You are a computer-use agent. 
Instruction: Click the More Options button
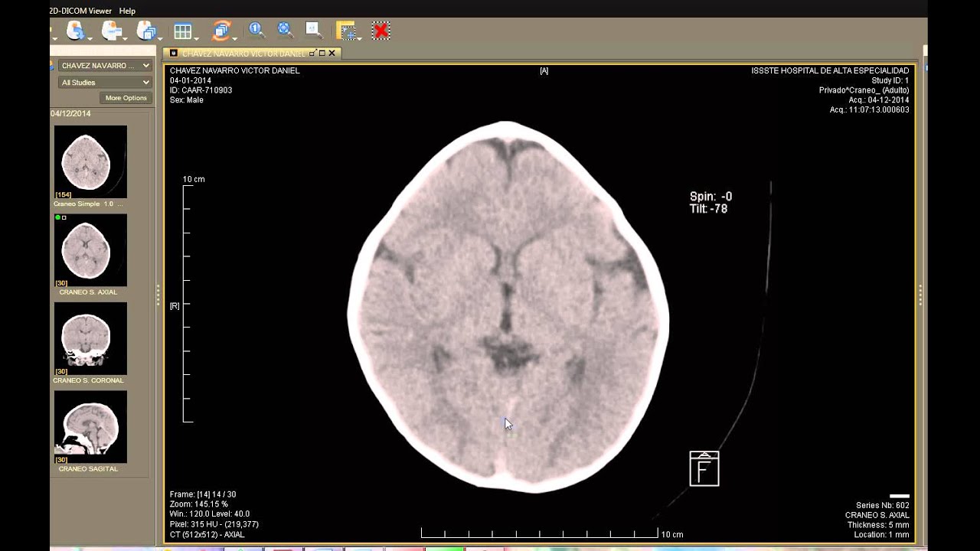point(126,98)
